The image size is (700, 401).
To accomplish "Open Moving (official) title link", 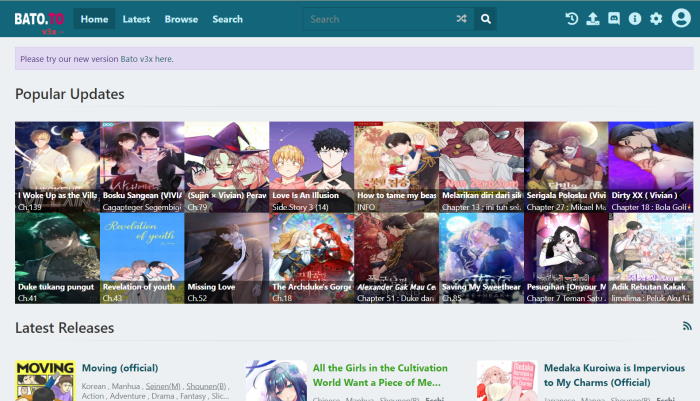I will [x=120, y=368].
